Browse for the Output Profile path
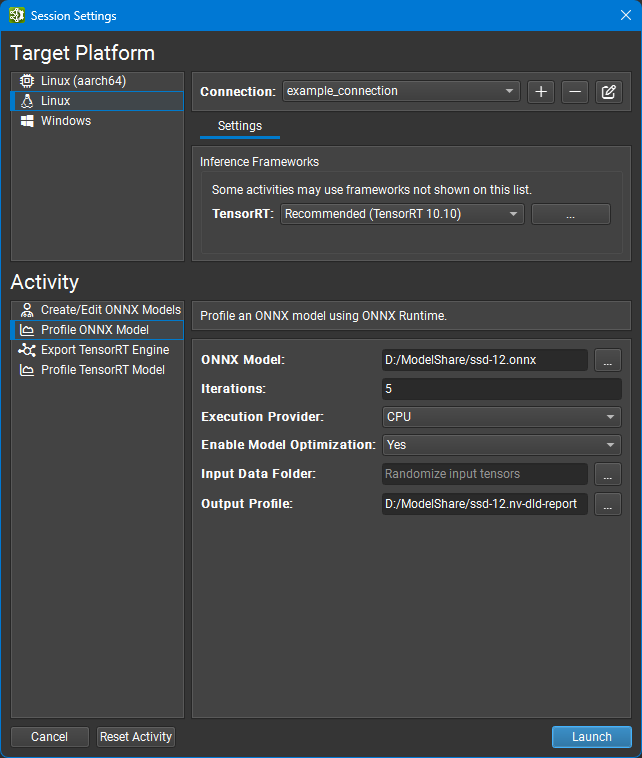This screenshot has width=642, height=758. point(608,504)
